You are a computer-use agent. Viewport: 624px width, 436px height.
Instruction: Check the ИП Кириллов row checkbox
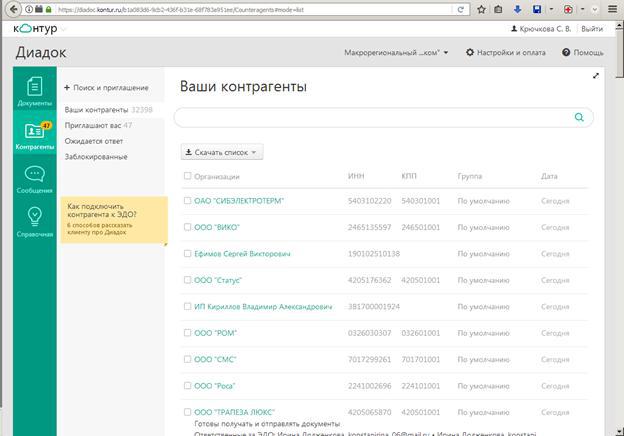(187, 306)
